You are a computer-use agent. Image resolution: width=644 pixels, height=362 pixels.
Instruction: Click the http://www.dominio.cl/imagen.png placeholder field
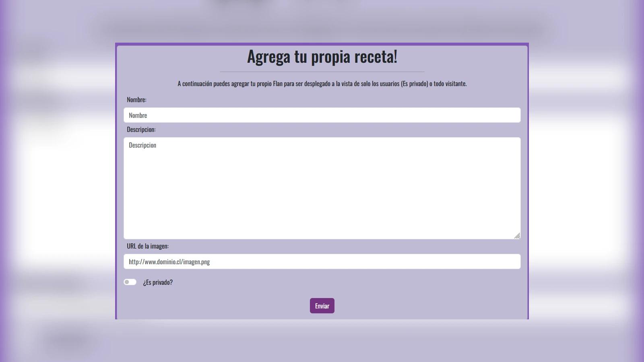pos(322,261)
